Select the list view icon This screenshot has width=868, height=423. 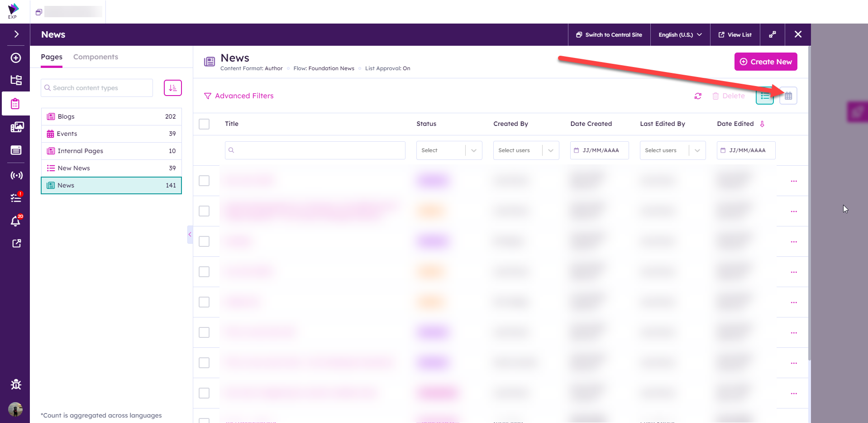click(765, 96)
